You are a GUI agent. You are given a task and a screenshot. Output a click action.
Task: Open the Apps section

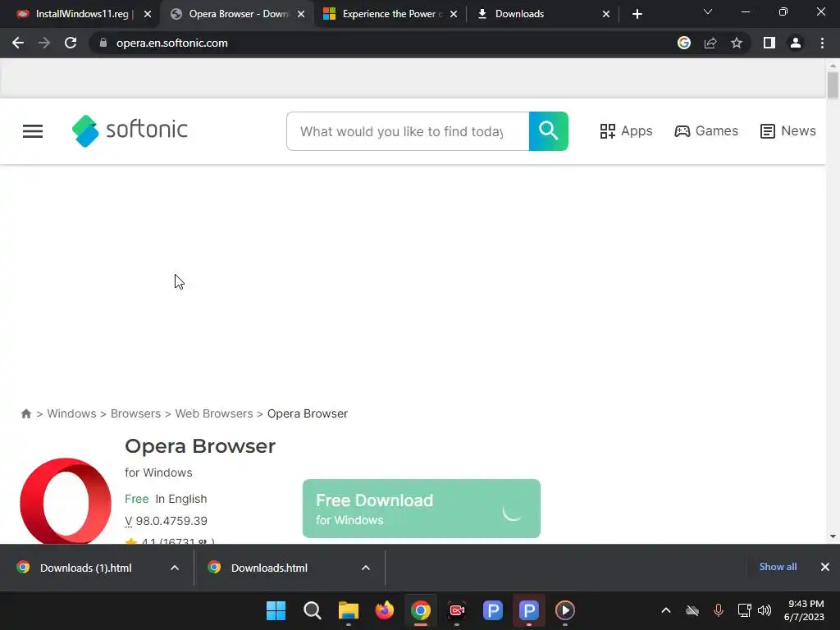point(626,130)
